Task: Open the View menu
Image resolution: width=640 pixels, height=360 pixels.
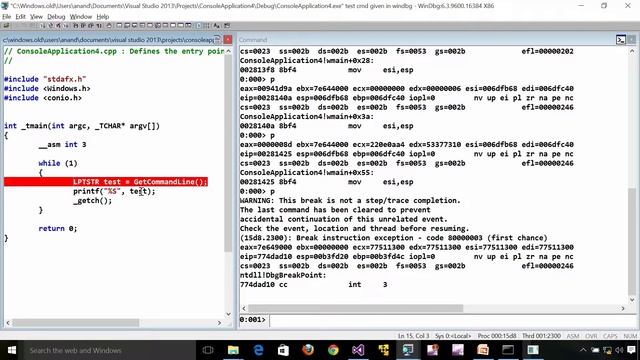Action: click(36, 17)
